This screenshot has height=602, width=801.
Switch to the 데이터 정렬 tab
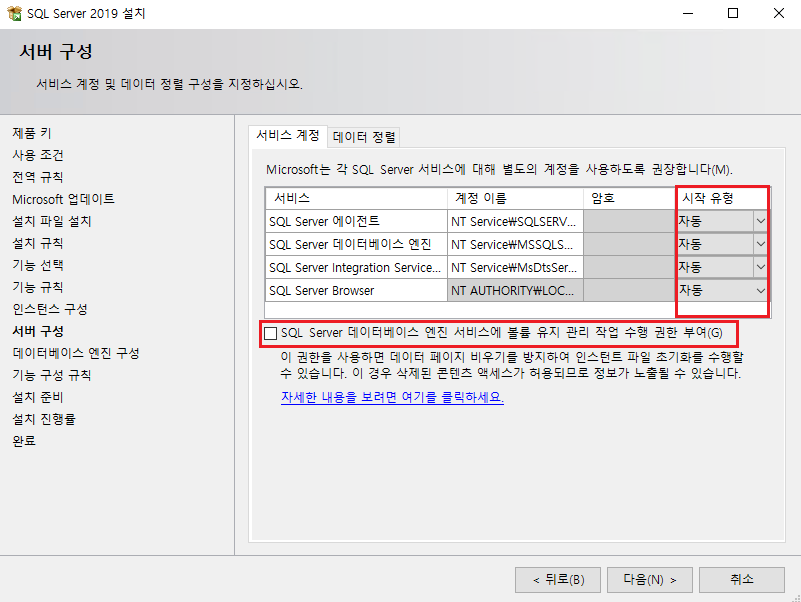point(364,137)
